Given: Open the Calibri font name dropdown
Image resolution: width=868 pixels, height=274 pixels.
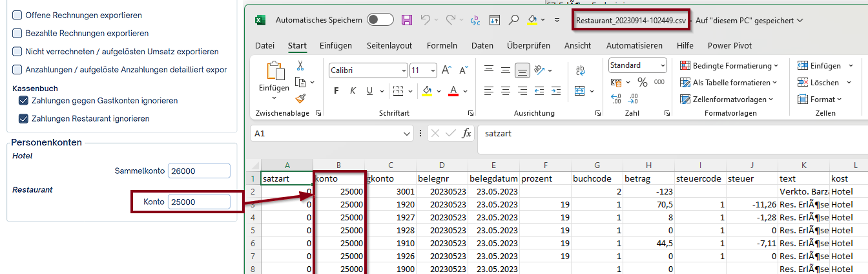Looking at the screenshot, I should 404,70.
